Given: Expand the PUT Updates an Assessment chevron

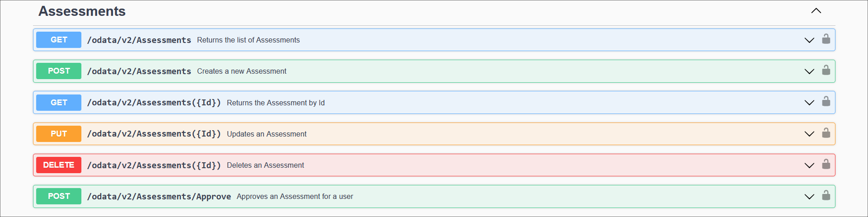Looking at the screenshot, I should (x=809, y=134).
